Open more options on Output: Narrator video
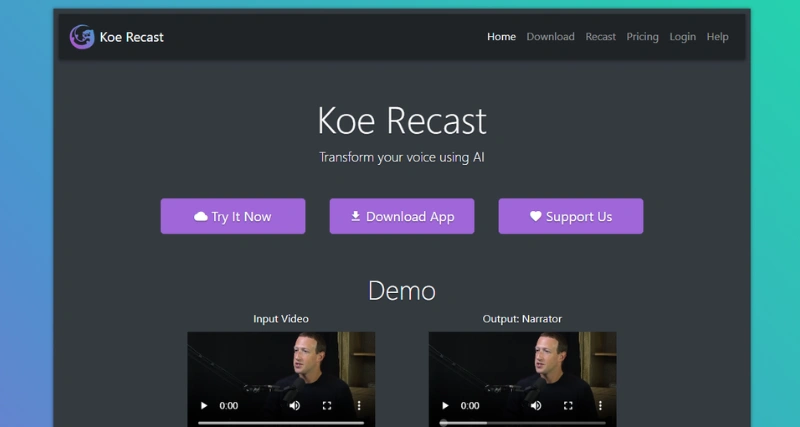 tap(601, 406)
